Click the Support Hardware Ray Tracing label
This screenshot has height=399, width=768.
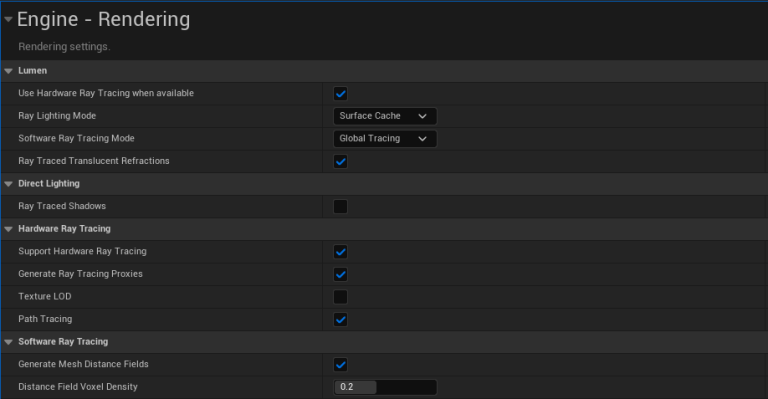(82, 251)
